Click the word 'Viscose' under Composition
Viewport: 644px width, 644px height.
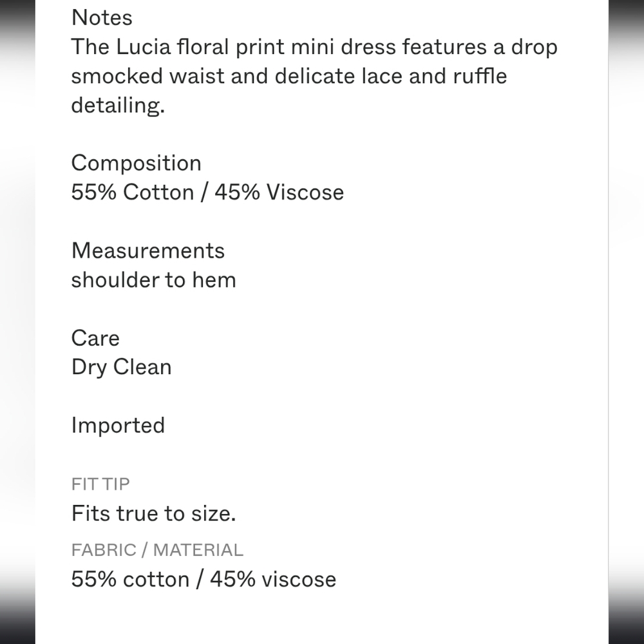click(x=305, y=192)
